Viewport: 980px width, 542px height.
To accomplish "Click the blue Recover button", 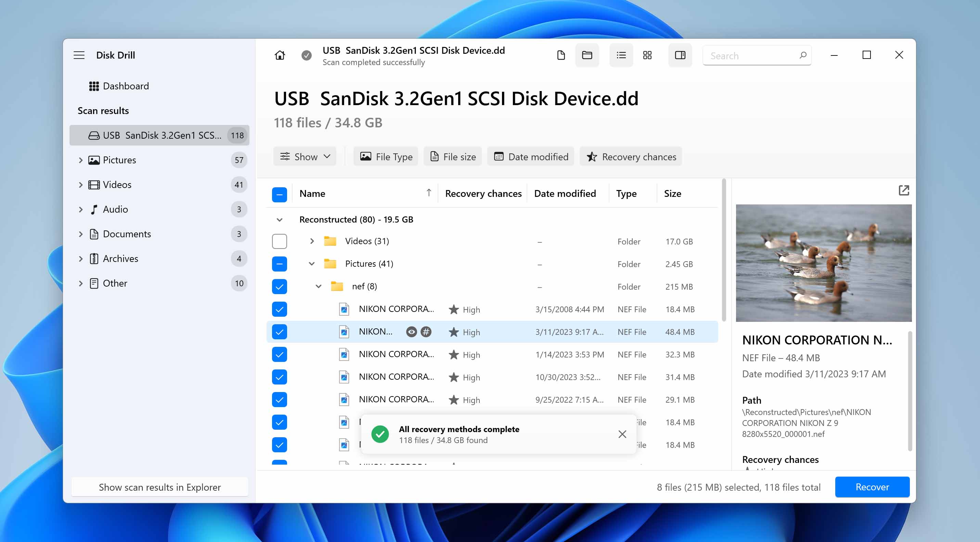I will pyautogui.click(x=872, y=487).
